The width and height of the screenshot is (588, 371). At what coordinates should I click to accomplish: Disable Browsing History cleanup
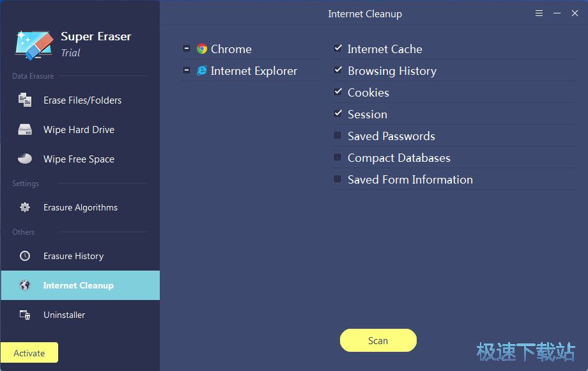point(337,70)
